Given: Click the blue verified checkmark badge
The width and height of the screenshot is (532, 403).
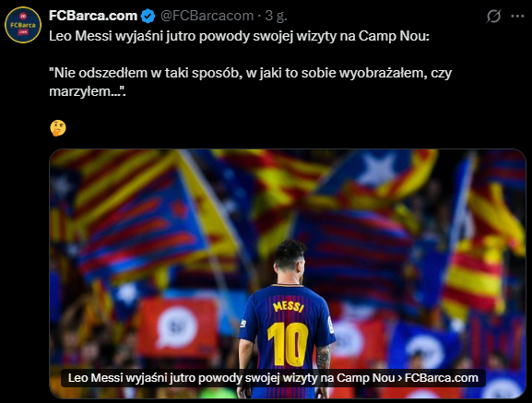Looking at the screenshot, I should point(148,16).
